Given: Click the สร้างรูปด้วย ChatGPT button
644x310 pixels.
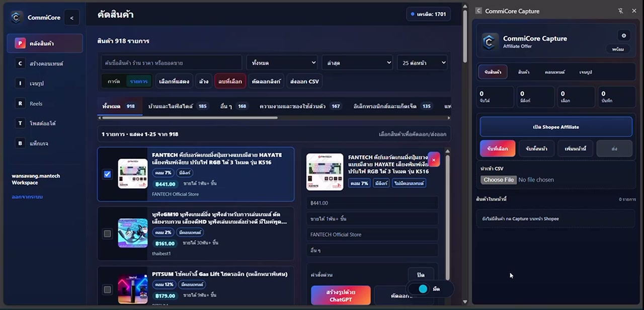Looking at the screenshot, I should click(x=341, y=296).
